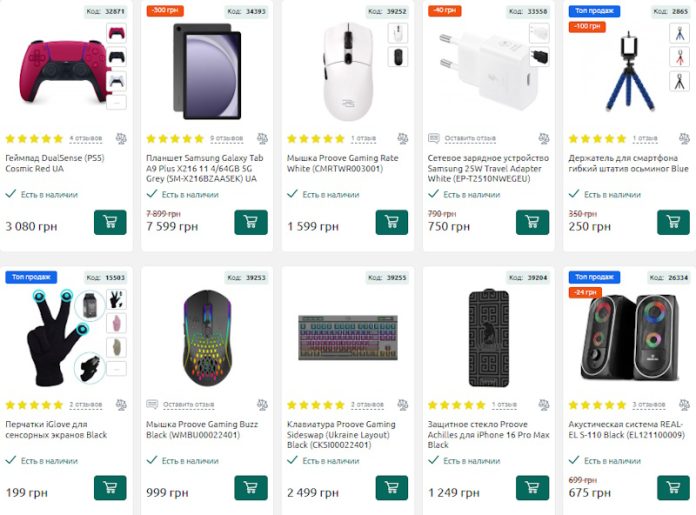The height and width of the screenshot is (515, 696).
Task: Select black DualSense gamepad color variant
Action: click(116, 56)
